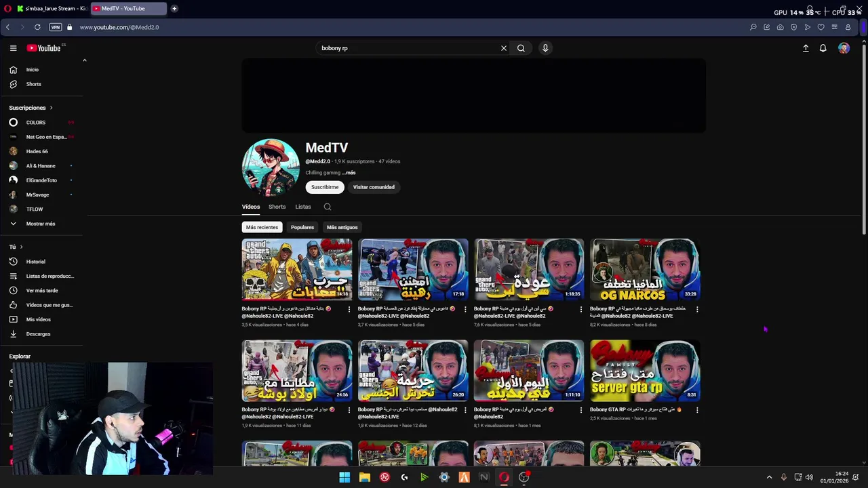Open options for the 8:31 video
Viewport: 868px width, 488px height.
[697, 410]
